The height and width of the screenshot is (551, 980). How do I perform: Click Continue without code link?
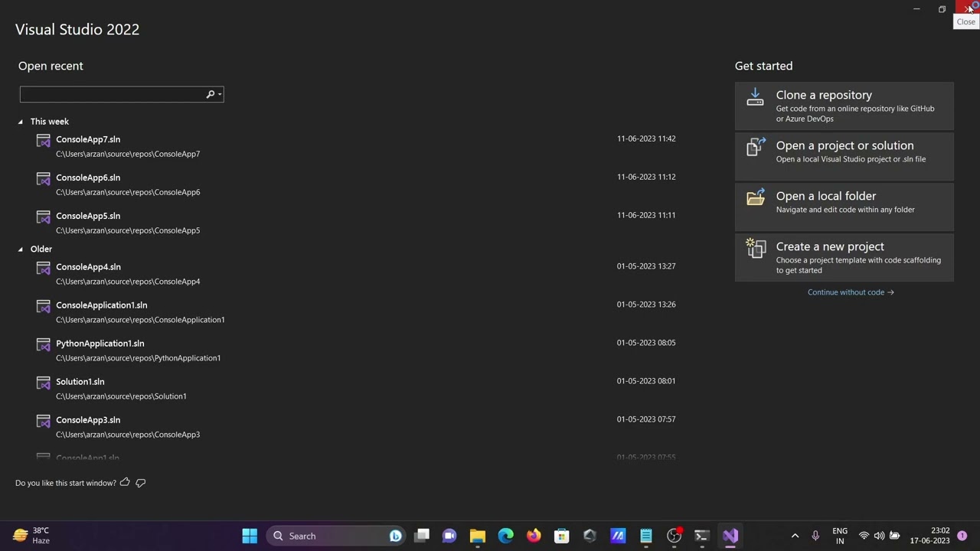click(851, 292)
